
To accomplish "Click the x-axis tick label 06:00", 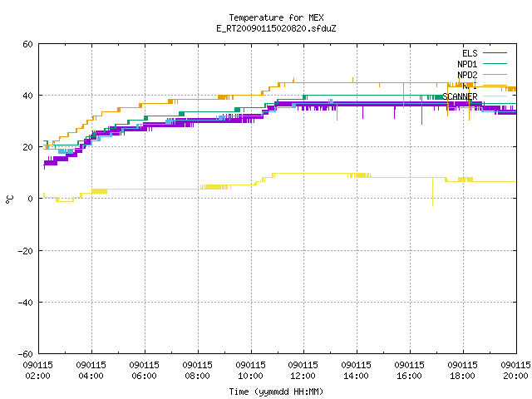I will (x=144, y=376).
